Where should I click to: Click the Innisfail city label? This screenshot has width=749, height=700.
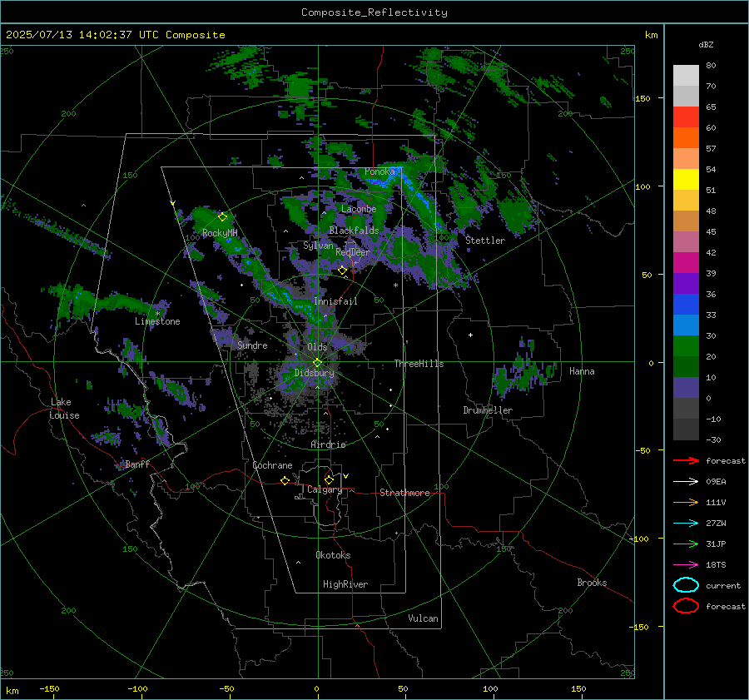(335, 301)
